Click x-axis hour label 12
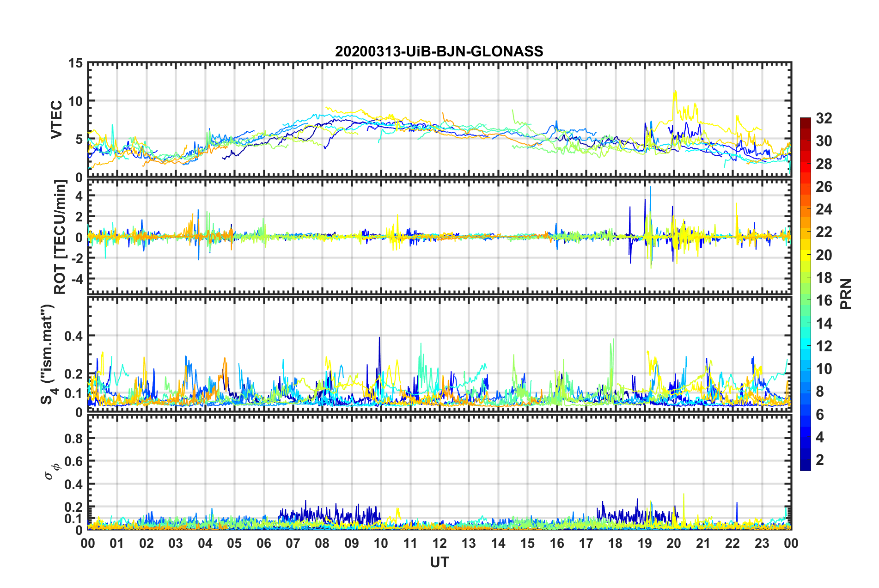Viewport: 879px width, 588px height. point(439,543)
